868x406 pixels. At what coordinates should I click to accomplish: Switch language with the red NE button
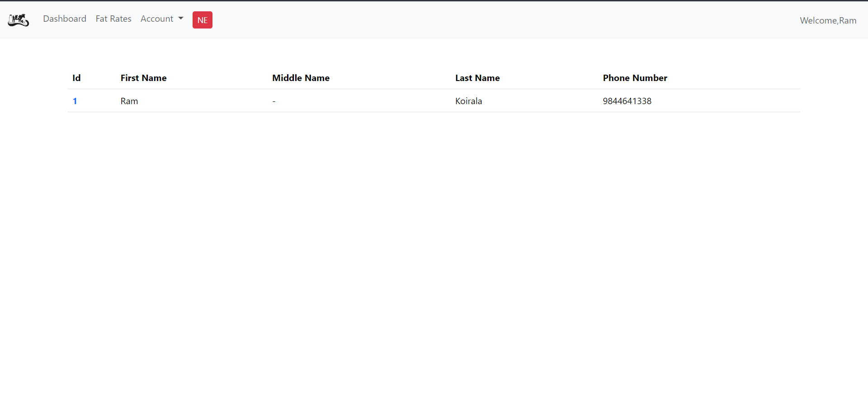pos(203,20)
